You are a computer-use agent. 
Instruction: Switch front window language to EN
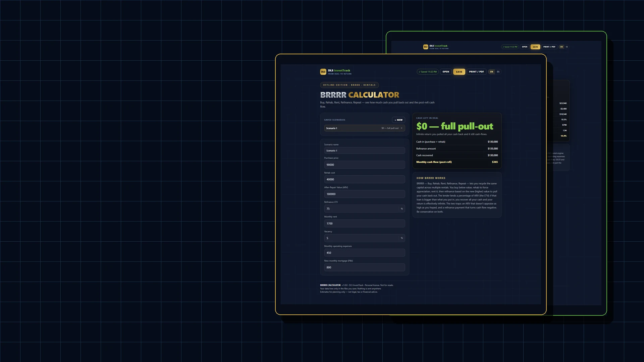491,72
